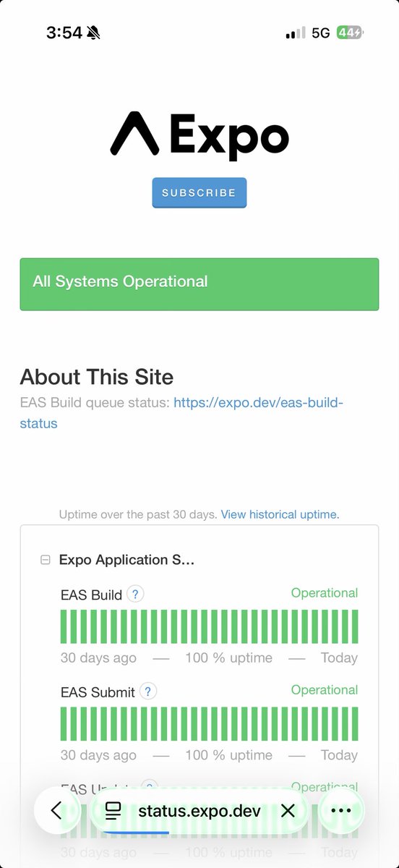
Task: Click the All Systems Operational banner
Action: click(x=199, y=284)
